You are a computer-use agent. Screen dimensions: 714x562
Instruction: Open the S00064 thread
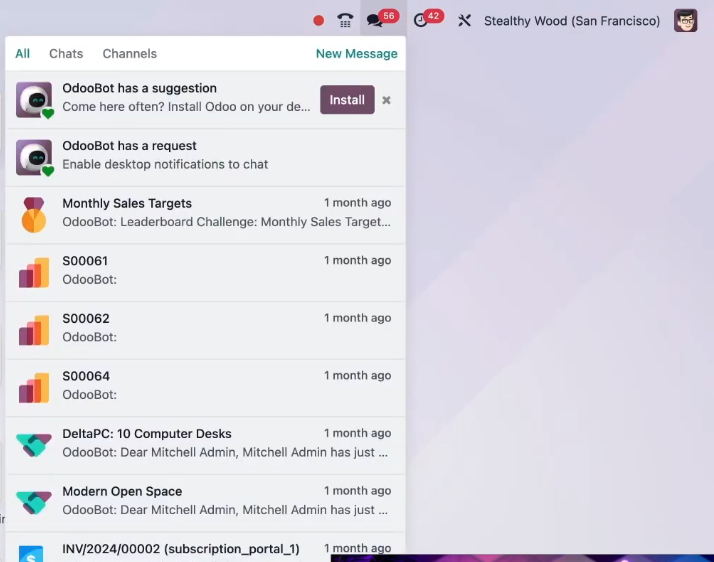[205, 388]
